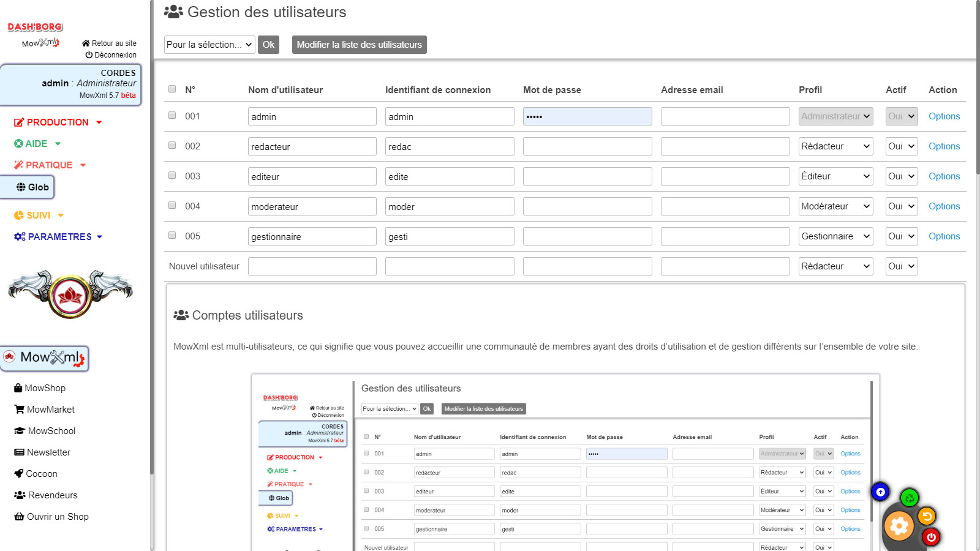Click the red power icon button

(x=931, y=537)
